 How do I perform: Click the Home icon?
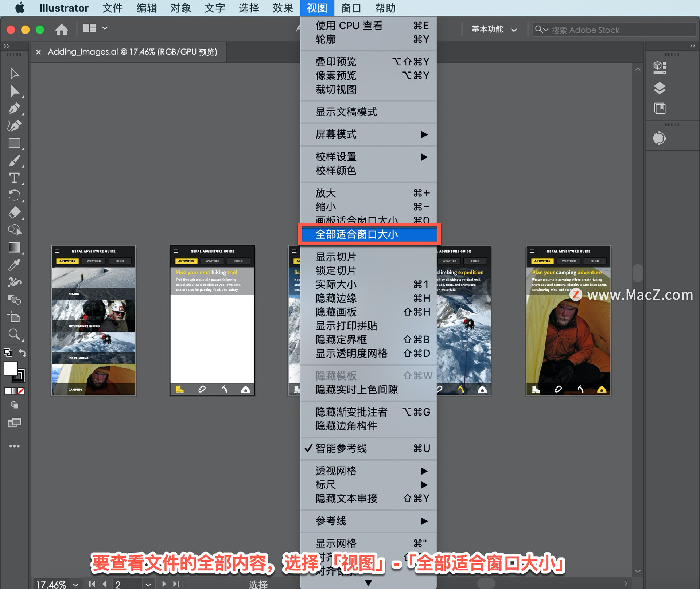pyautogui.click(x=62, y=29)
